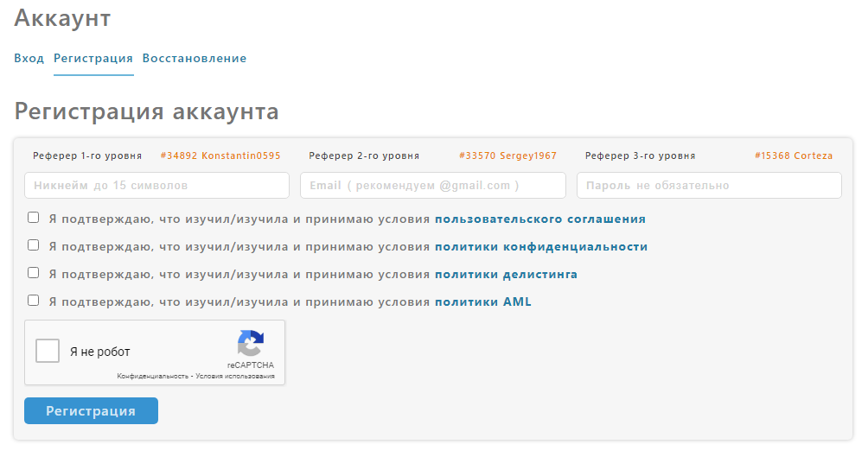Tick the AML policy confirmation checkbox
The width and height of the screenshot is (868, 457).
click(34, 301)
